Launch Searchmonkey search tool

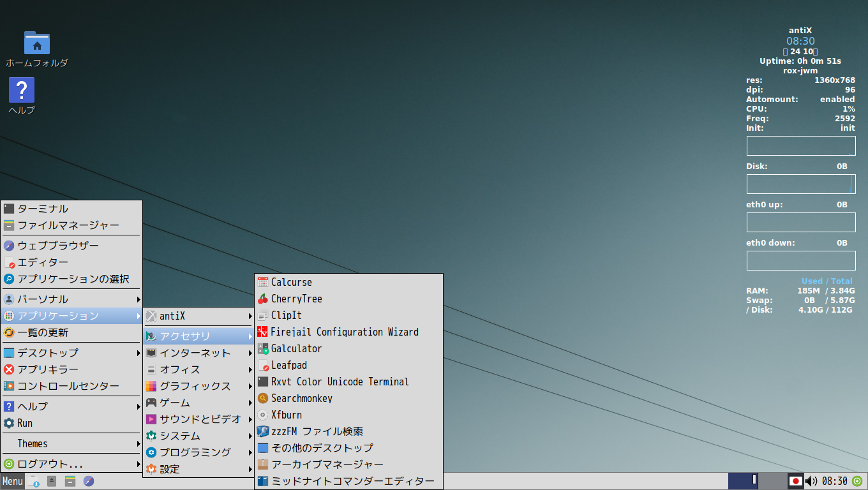pos(348,398)
